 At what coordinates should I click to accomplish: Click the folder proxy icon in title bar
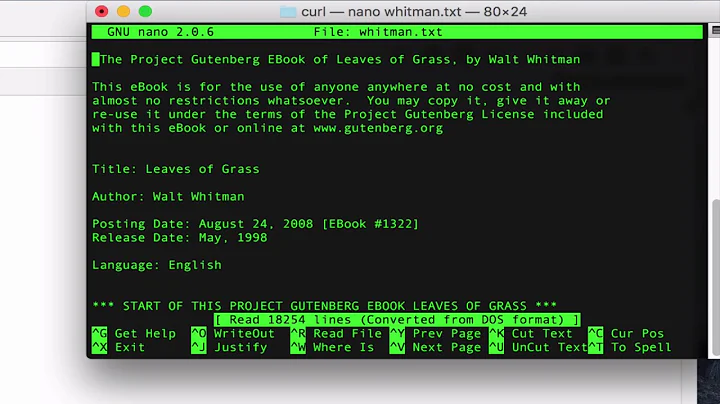tap(287, 12)
